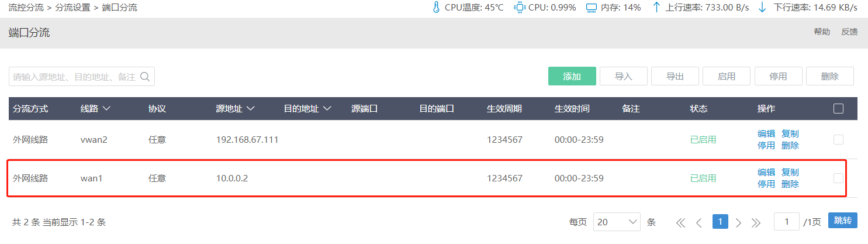Click the search magnifier icon
This screenshot has width=868, height=244.
pyautogui.click(x=146, y=77)
